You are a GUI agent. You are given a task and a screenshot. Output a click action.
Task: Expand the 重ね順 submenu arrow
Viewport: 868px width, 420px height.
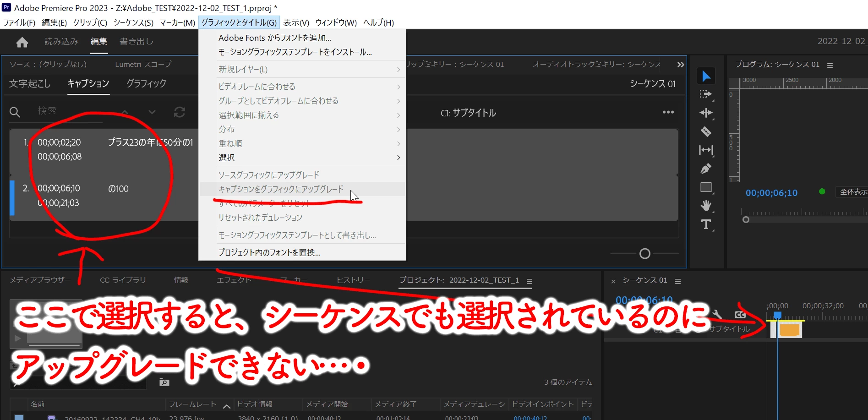[x=399, y=143]
